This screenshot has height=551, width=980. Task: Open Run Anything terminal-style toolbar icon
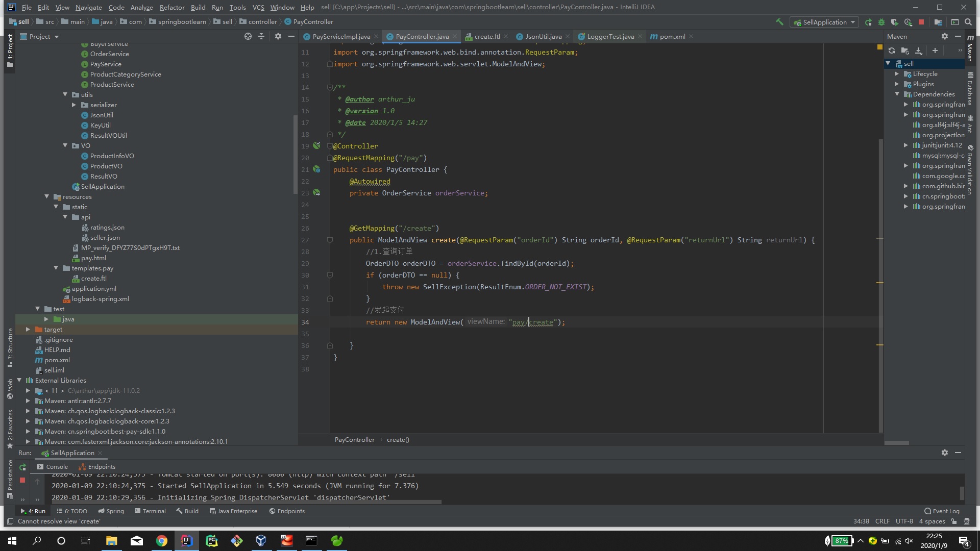pyautogui.click(x=955, y=22)
